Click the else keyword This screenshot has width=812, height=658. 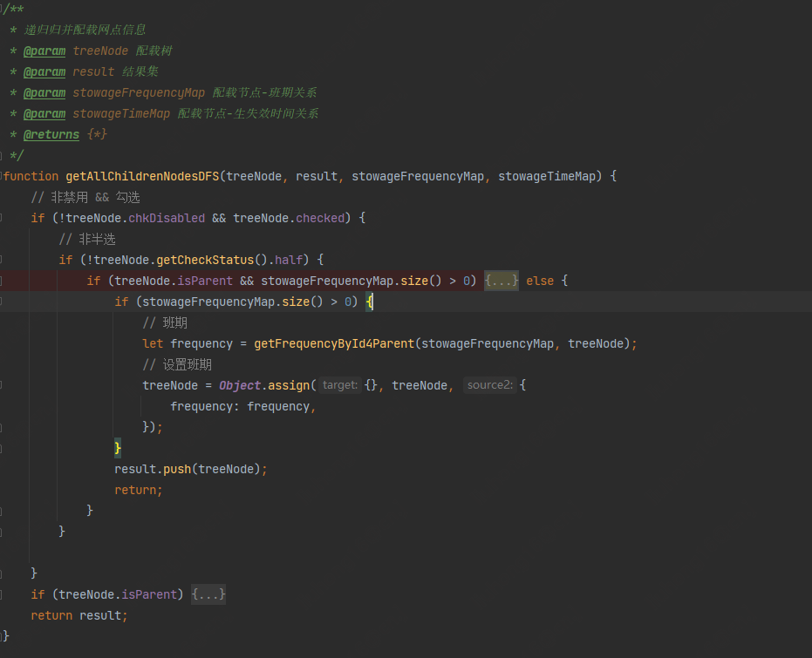point(540,281)
